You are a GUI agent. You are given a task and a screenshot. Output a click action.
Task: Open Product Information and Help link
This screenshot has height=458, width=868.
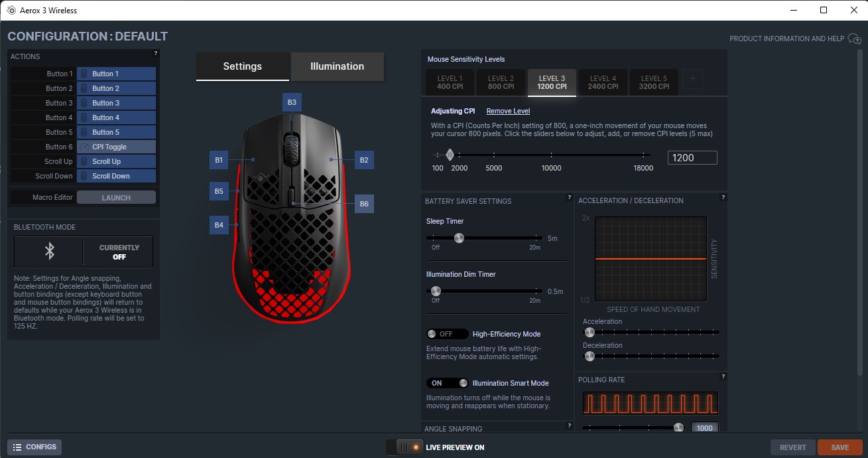tap(786, 39)
